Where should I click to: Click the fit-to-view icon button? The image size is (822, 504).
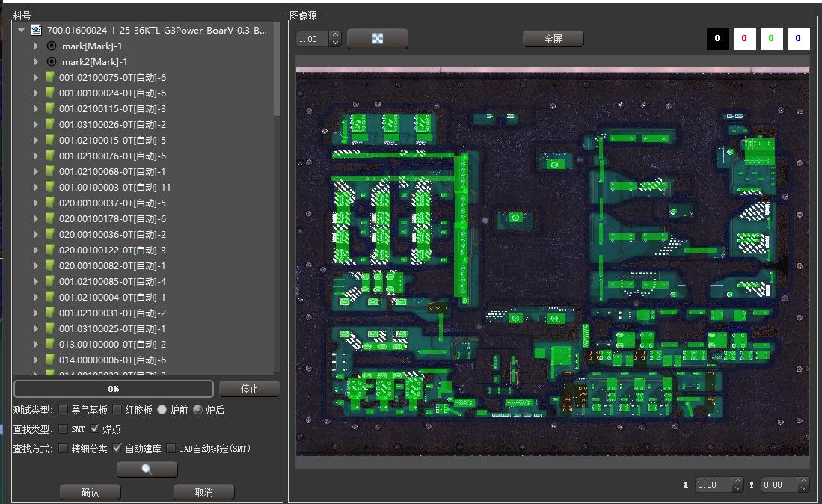(378, 39)
